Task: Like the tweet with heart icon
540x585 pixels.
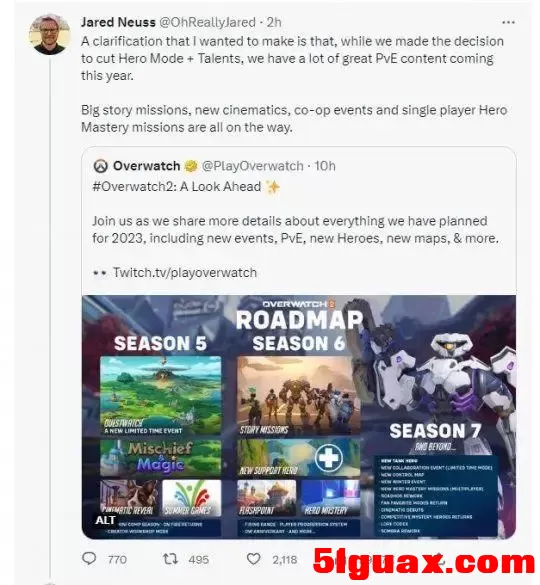Action: [x=254, y=559]
